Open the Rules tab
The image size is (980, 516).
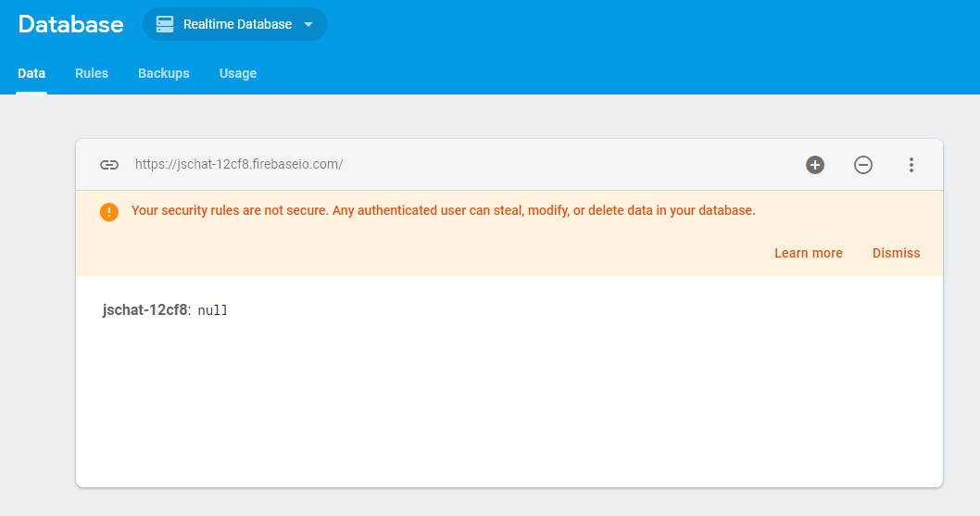(92, 73)
